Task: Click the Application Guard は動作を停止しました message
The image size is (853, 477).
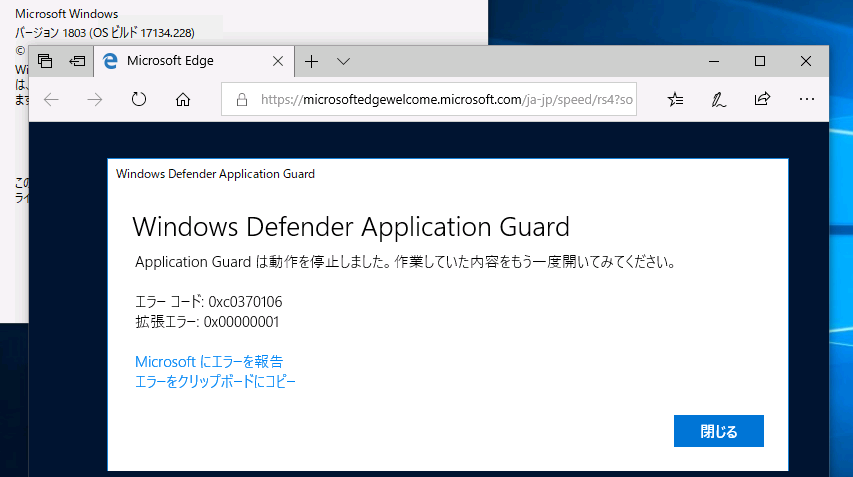Action: (405, 262)
